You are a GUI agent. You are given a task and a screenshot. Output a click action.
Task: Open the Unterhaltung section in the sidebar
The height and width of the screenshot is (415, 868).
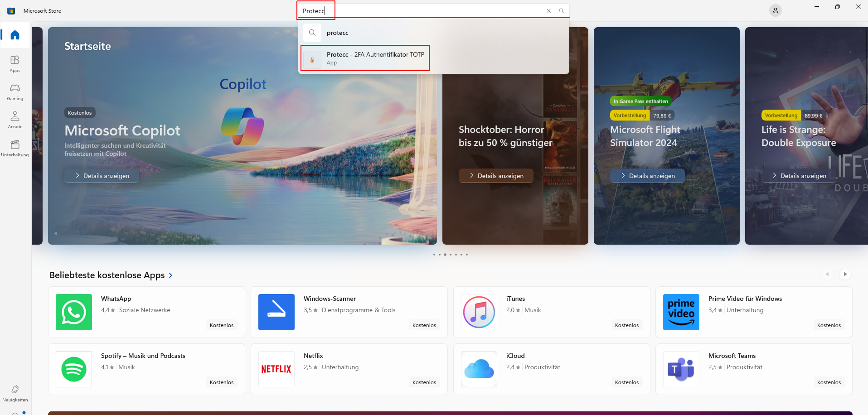(15, 148)
